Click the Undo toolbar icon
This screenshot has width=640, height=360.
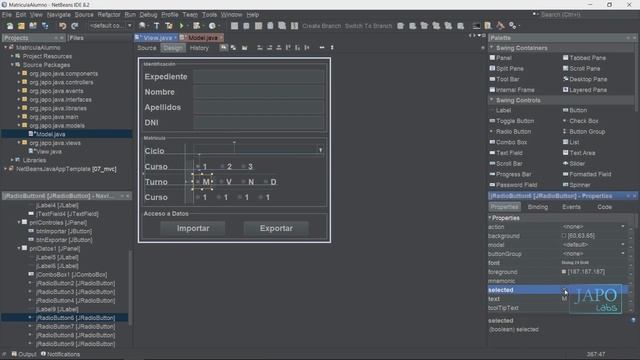62,26
